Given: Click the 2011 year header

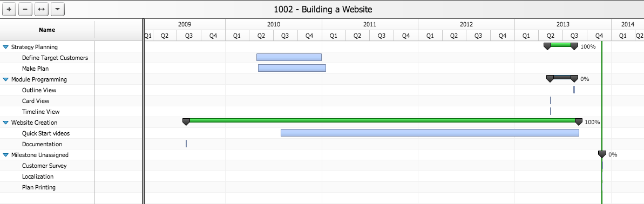Looking at the screenshot, I should 370,24.
